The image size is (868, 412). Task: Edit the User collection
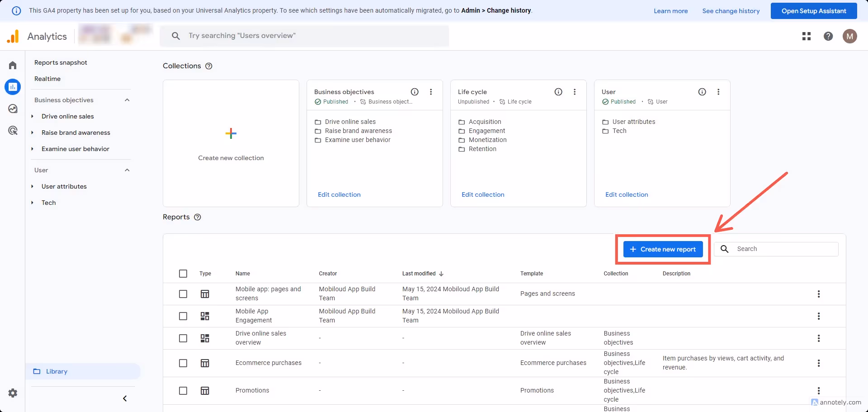627,194
